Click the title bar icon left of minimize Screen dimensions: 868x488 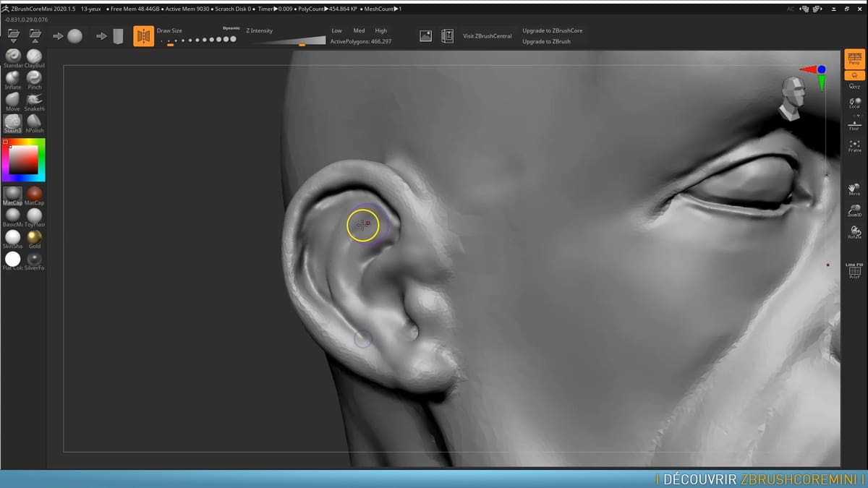pyautogui.click(x=817, y=9)
